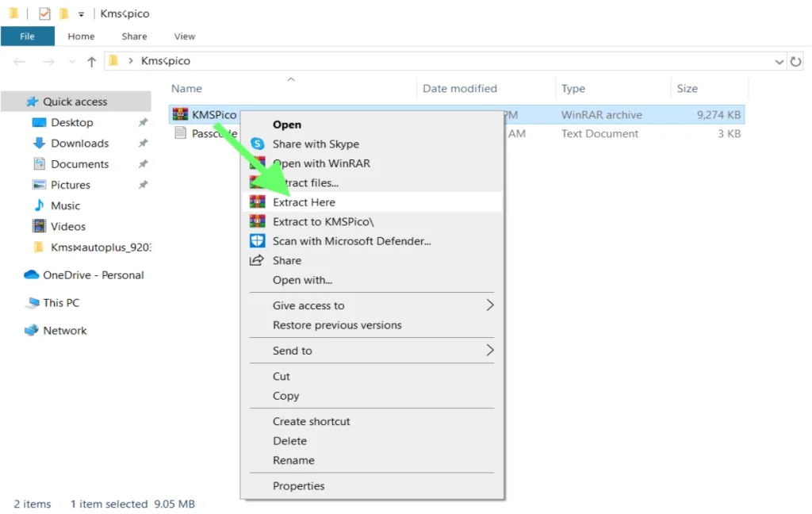The width and height of the screenshot is (812, 514).
Task: Expand the Send to submenu
Action: pos(294,351)
